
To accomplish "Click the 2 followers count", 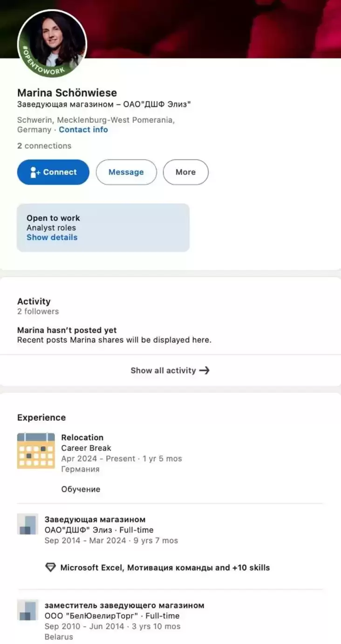I will 38,311.
